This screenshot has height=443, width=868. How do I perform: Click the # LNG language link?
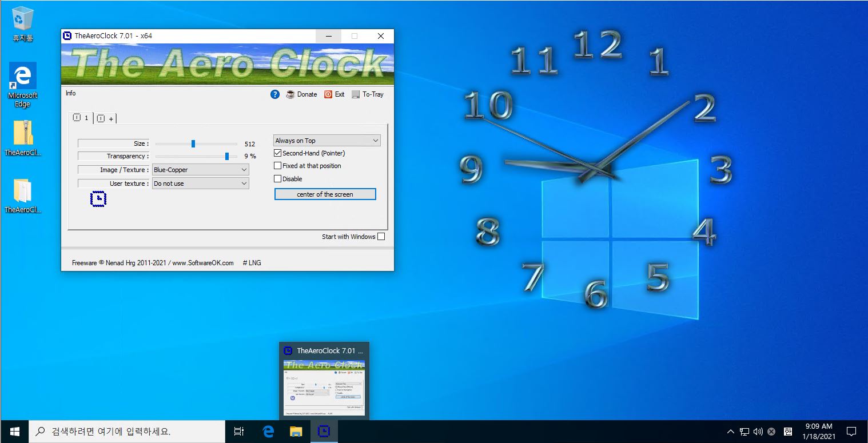click(252, 263)
